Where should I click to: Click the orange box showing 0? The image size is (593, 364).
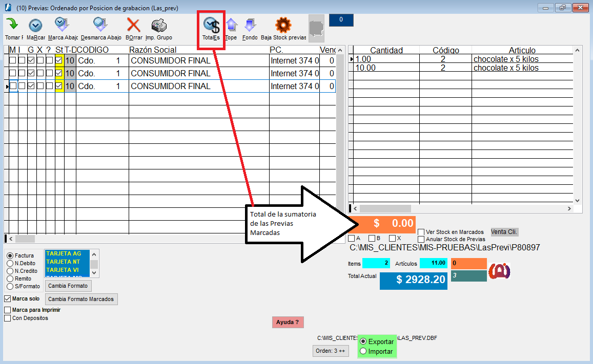468,264
